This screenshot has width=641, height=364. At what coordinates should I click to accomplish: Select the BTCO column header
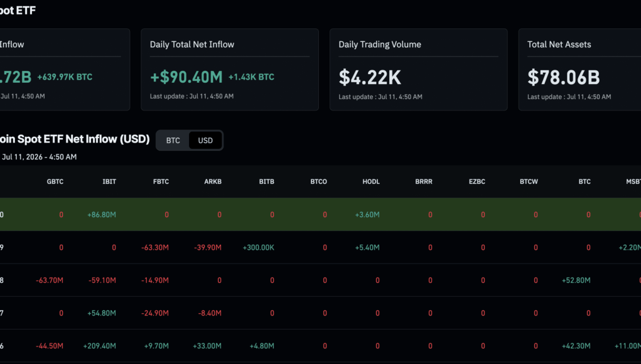318,182
